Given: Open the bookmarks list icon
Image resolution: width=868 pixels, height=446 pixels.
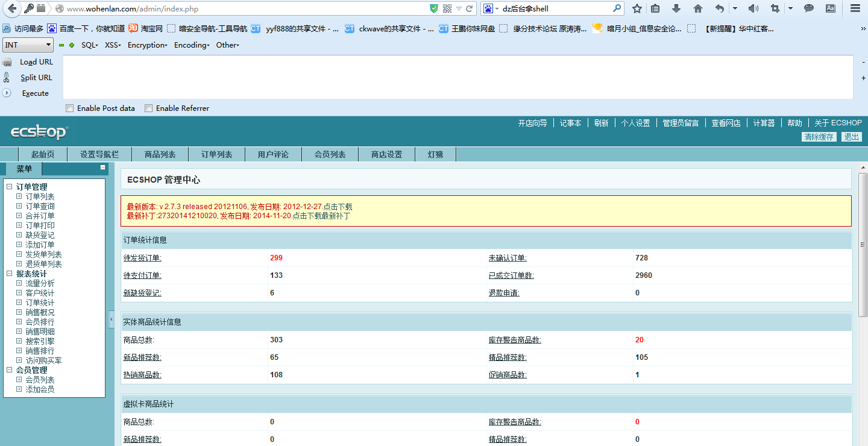Looking at the screenshot, I should click(x=655, y=8).
